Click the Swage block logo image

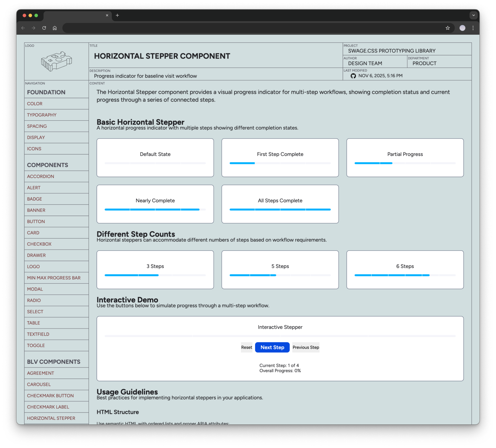tap(56, 61)
